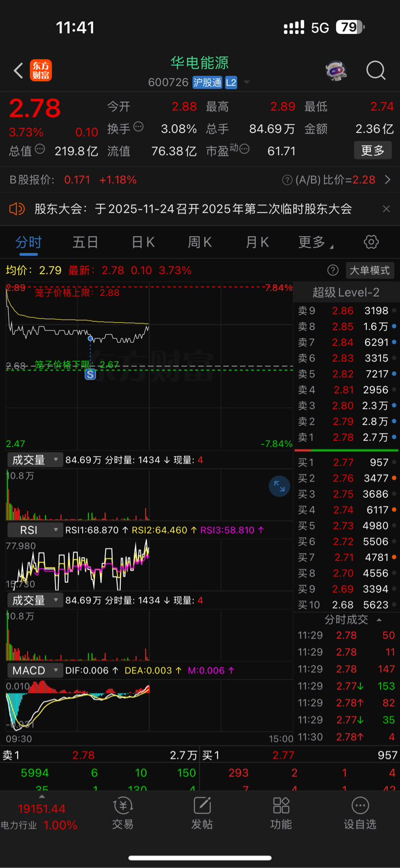Tap the fullscreen expand chart icon
Viewport: 400px width, 868px height.
click(x=279, y=486)
